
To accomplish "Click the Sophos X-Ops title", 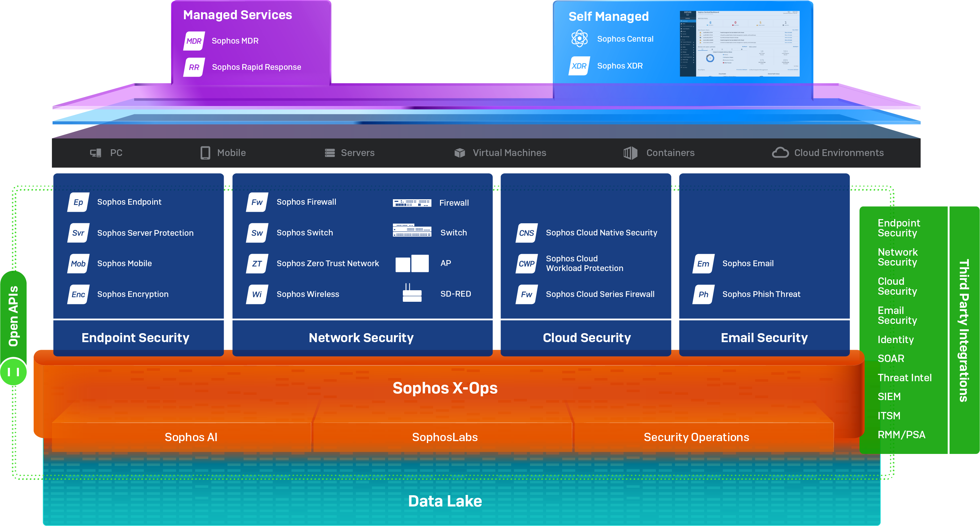I will point(445,388).
